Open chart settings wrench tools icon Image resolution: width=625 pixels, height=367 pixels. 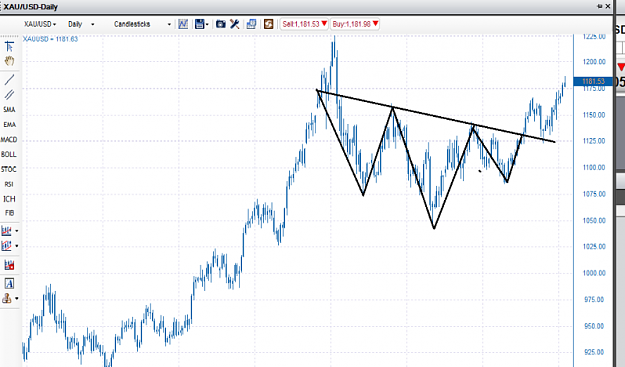point(235,24)
